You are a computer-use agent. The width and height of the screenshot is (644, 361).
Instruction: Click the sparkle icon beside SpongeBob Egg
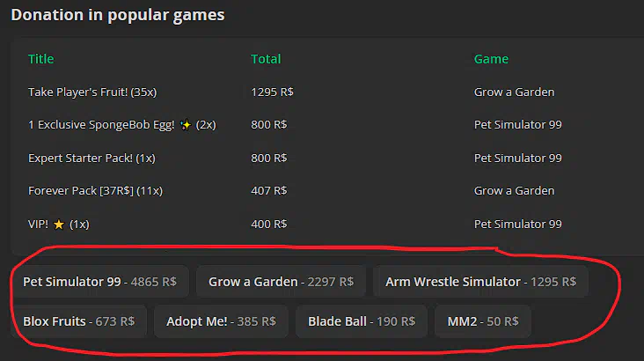[x=186, y=125]
